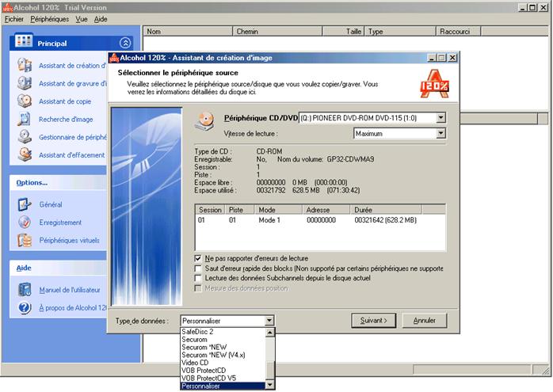Enable Saut d'erreur rapide des blocks

[x=198, y=268]
